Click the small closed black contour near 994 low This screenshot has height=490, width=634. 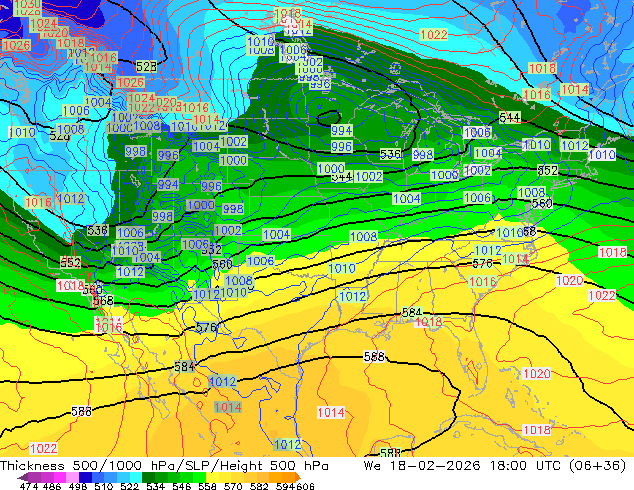(329, 118)
